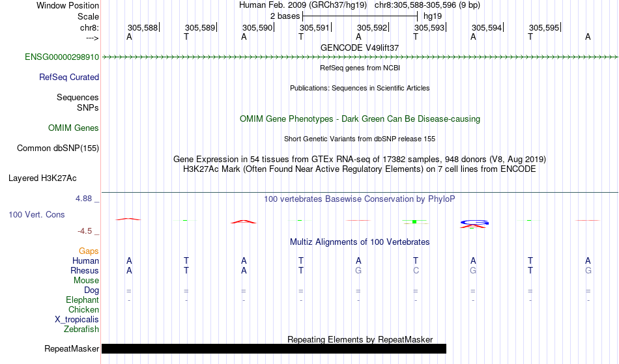Click ruler position '305,594'

pyautogui.click(x=487, y=27)
